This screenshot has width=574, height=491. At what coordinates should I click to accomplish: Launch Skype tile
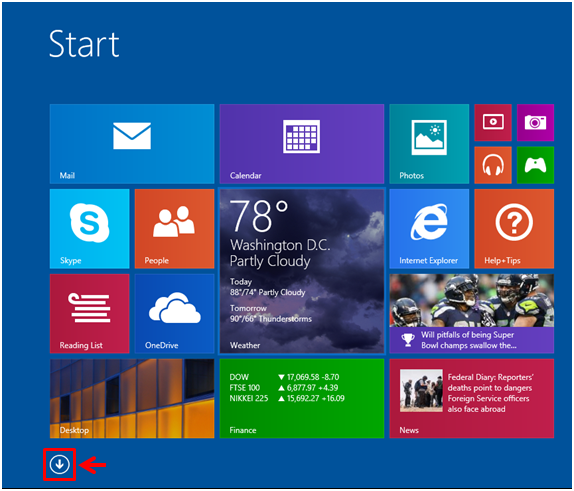[89, 229]
